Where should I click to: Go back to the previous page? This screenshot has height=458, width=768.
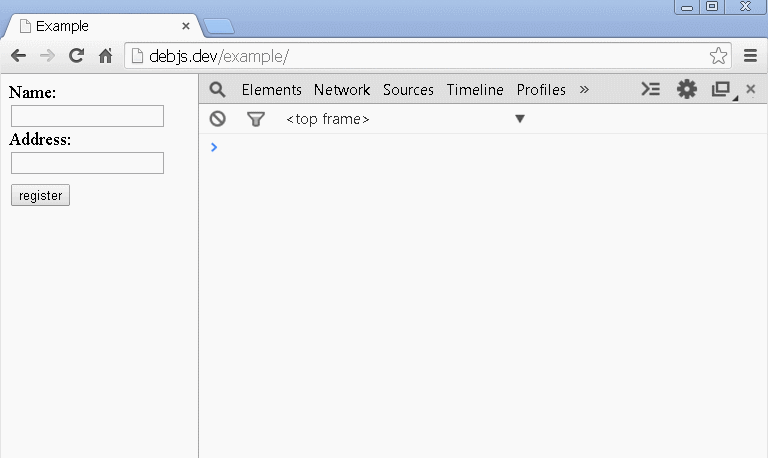point(18,56)
